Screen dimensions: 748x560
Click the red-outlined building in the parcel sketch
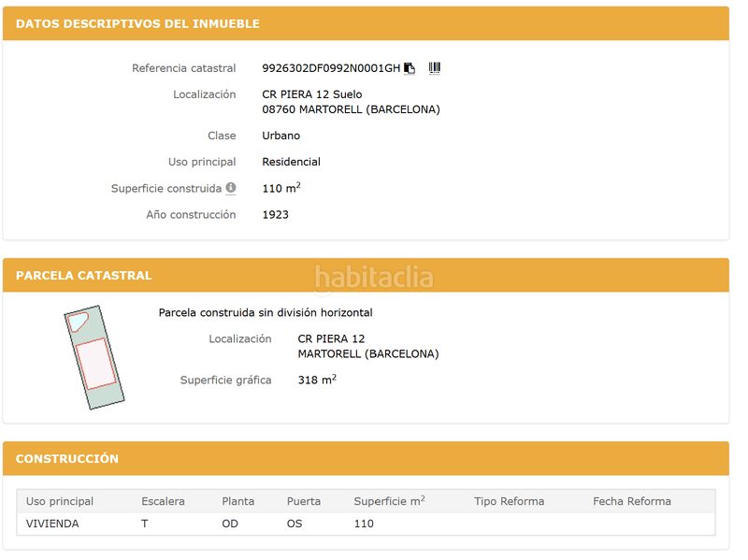(95, 364)
